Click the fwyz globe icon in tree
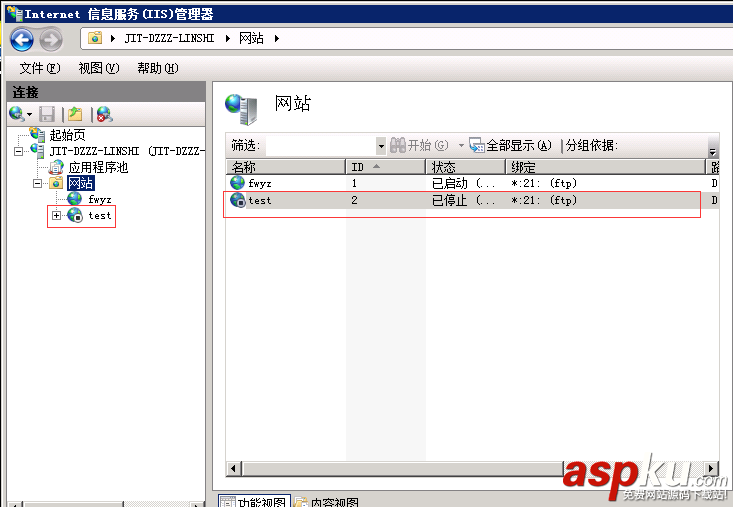 (x=74, y=199)
